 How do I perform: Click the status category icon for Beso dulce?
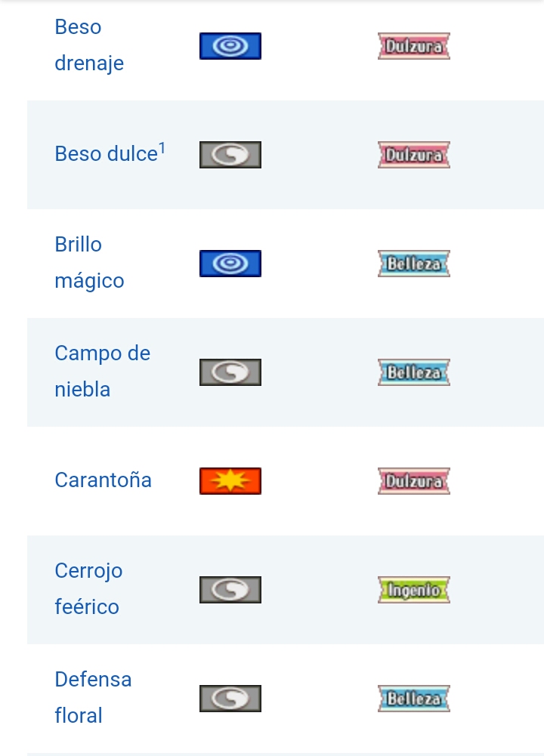[x=230, y=155]
